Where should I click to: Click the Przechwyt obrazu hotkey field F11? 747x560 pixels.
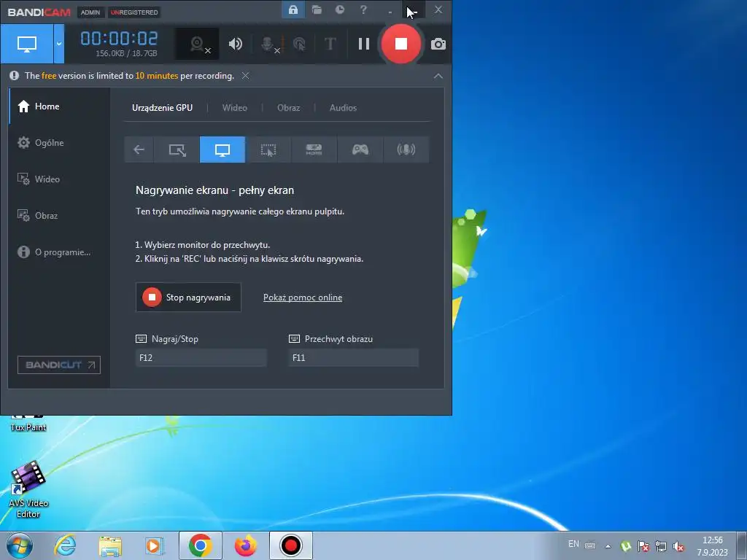(354, 357)
